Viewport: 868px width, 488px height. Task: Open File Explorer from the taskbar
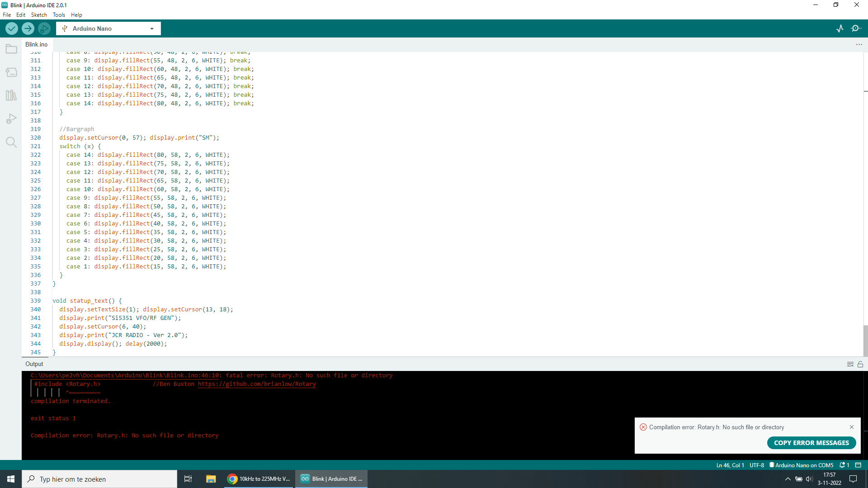(211, 479)
